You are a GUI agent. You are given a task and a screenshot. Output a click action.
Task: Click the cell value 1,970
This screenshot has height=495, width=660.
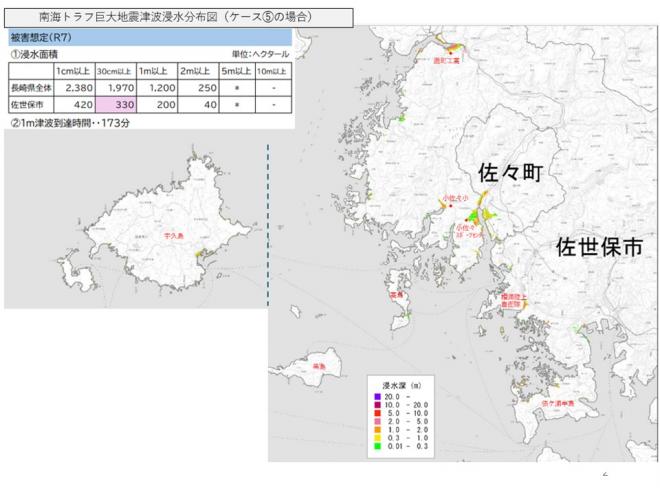[121, 88]
